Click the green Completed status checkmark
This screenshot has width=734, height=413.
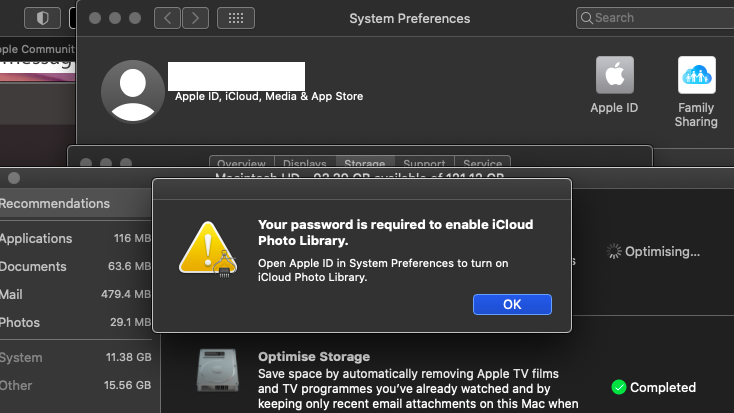(x=618, y=387)
